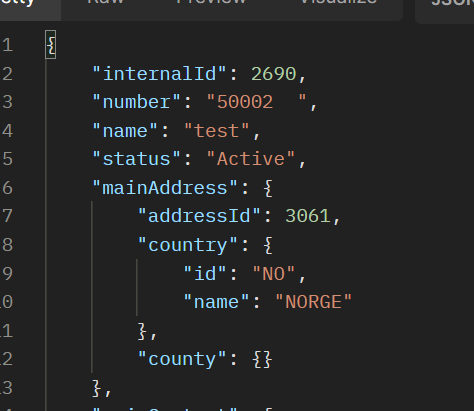Click the "internalId" key

pos(159,73)
